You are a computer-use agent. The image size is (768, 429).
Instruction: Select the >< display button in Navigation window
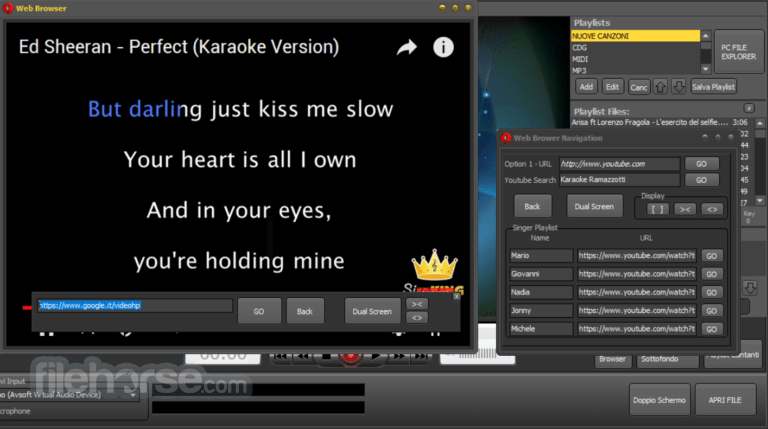(x=685, y=209)
